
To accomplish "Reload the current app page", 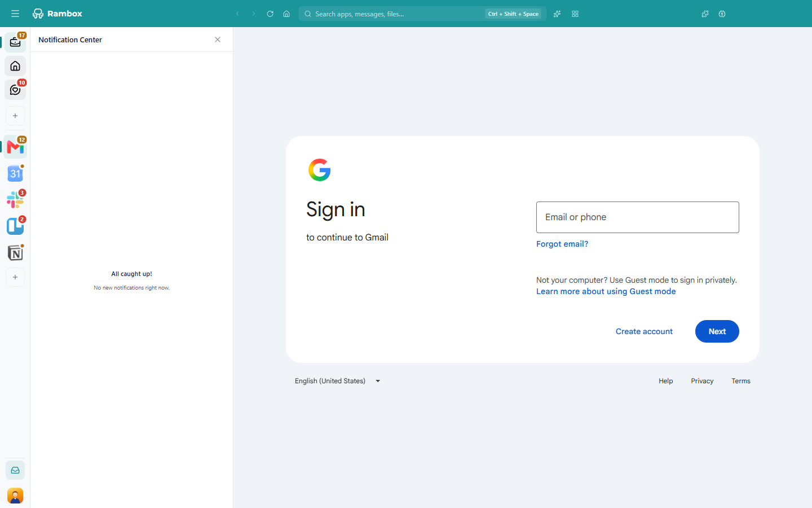I will 270,14.
